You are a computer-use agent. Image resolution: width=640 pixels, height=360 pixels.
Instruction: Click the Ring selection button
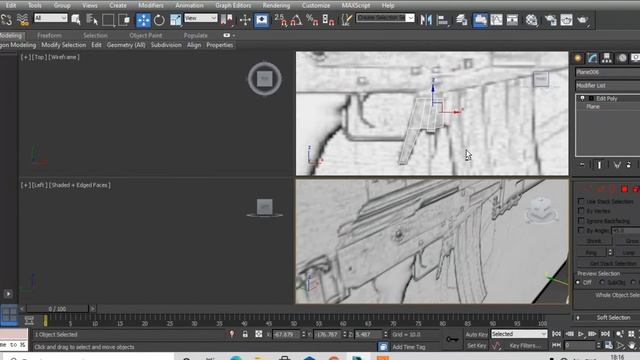point(591,252)
